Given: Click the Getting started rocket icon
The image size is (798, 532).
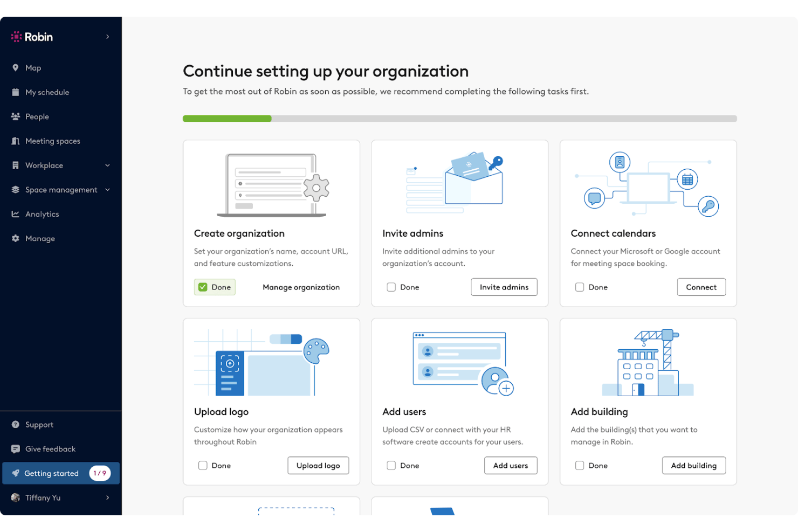Looking at the screenshot, I should tap(16, 473).
